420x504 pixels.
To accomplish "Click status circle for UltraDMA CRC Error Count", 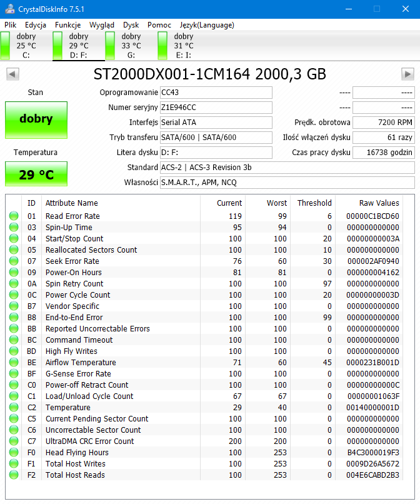I will click(14, 441).
